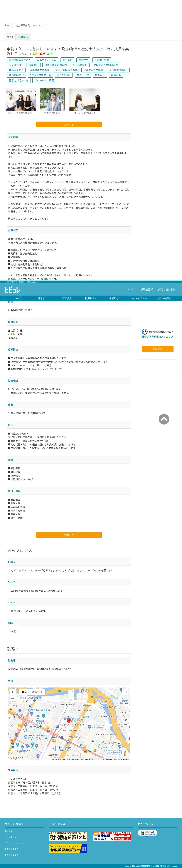Click the グローバルに展開 tag
This screenshot has height=868, width=182.
[44, 80]
